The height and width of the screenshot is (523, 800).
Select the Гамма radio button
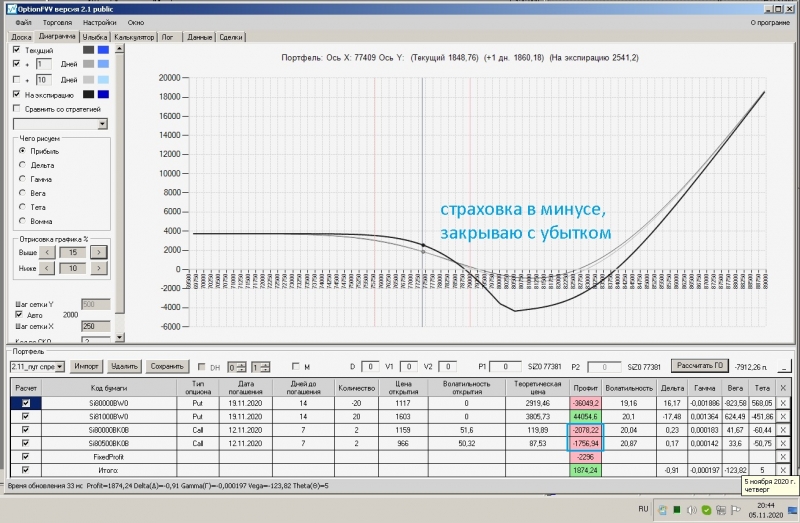pyautogui.click(x=22, y=179)
